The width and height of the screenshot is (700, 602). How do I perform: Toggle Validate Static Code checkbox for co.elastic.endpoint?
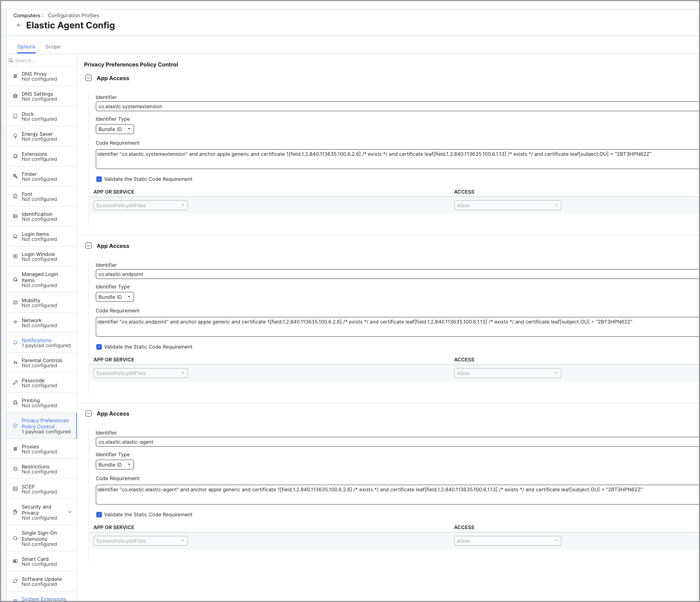coord(99,347)
